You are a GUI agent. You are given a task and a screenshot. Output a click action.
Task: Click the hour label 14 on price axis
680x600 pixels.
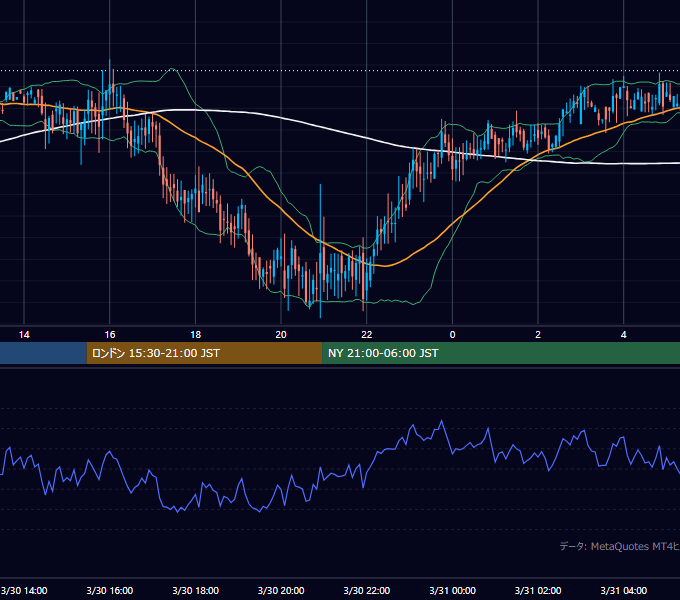click(24, 335)
